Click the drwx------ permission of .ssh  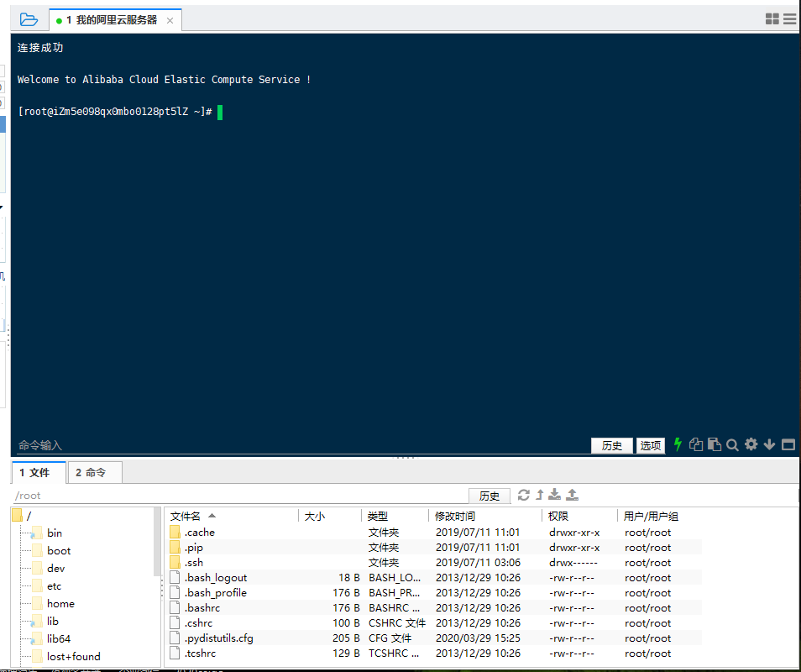tap(573, 563)
